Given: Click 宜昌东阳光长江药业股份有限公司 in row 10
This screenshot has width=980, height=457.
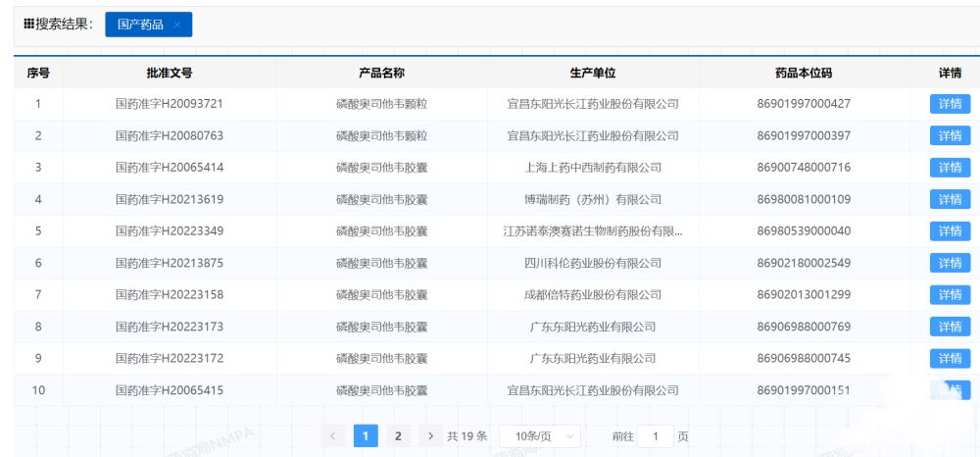Looking at the screenshot, I should click(593, 390).
